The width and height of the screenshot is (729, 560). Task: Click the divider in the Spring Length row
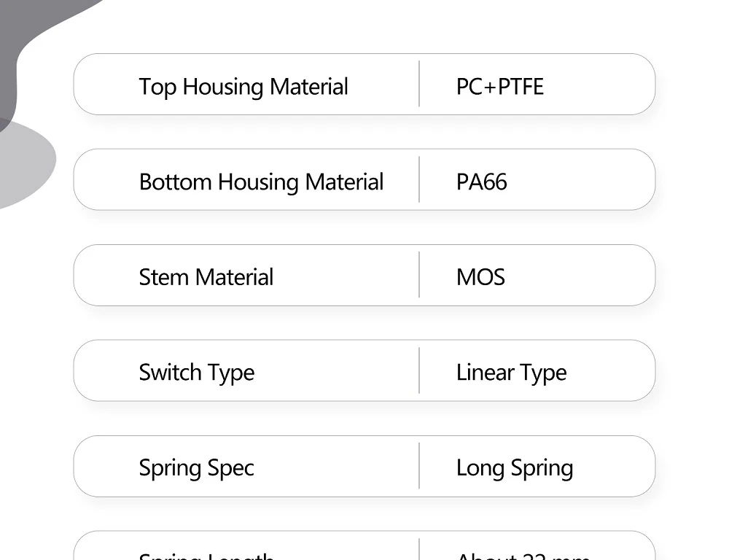pos(419,550)
